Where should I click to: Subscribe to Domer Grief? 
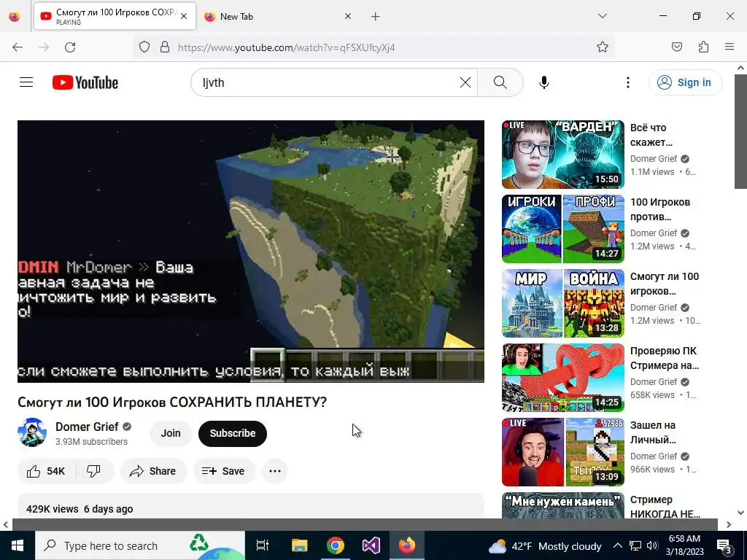pos(233,433)
